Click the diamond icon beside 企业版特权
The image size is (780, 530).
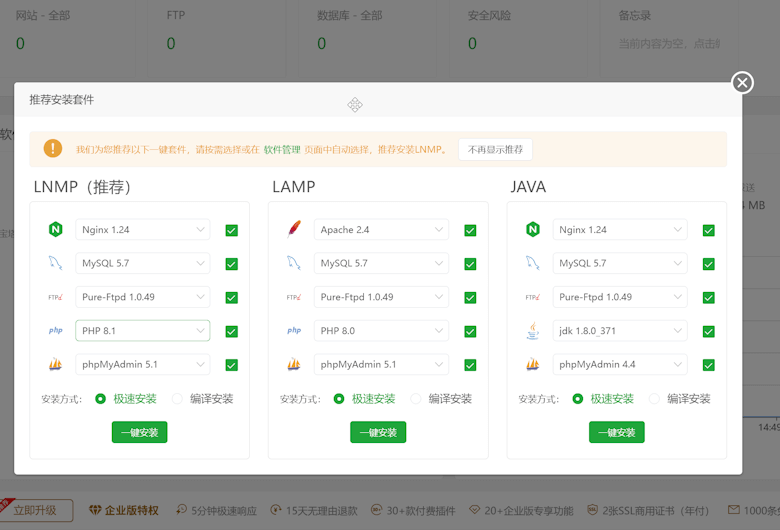click(x=95, y=510)
